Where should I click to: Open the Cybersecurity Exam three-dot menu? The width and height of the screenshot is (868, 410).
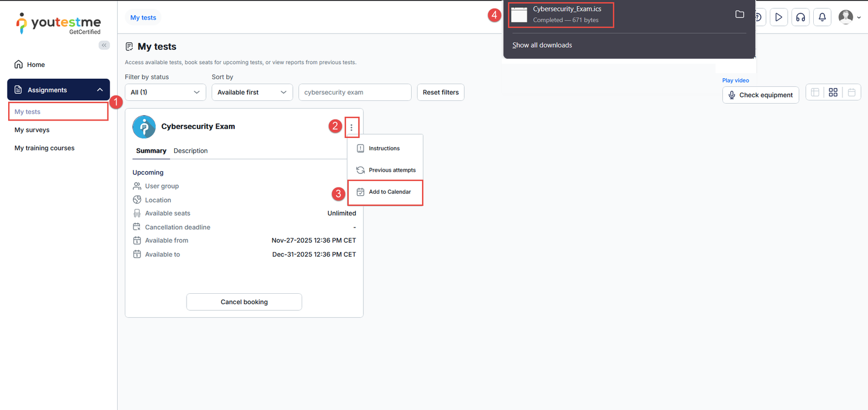(x=352, y=128)
